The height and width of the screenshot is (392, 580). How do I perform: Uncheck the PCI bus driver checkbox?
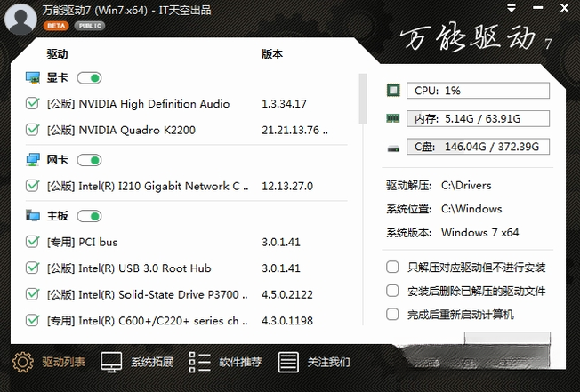point(33,242)
